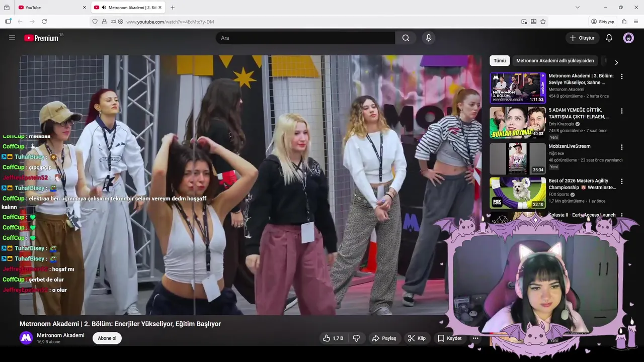Open MobizenLiveStream video thumbnail

point(518,158)
